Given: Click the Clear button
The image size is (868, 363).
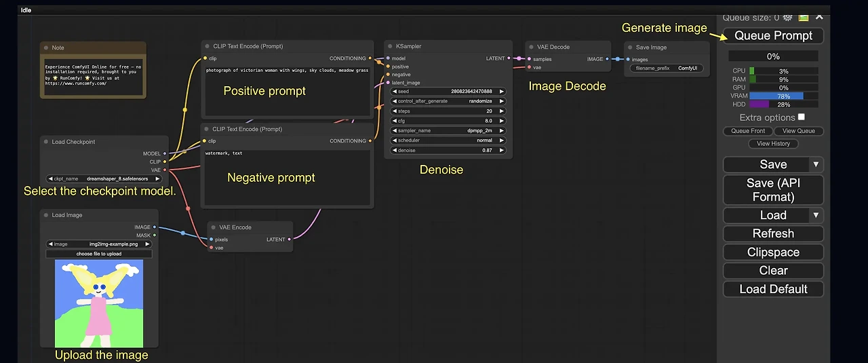Looking at the screenshot, I should (773, 270).
